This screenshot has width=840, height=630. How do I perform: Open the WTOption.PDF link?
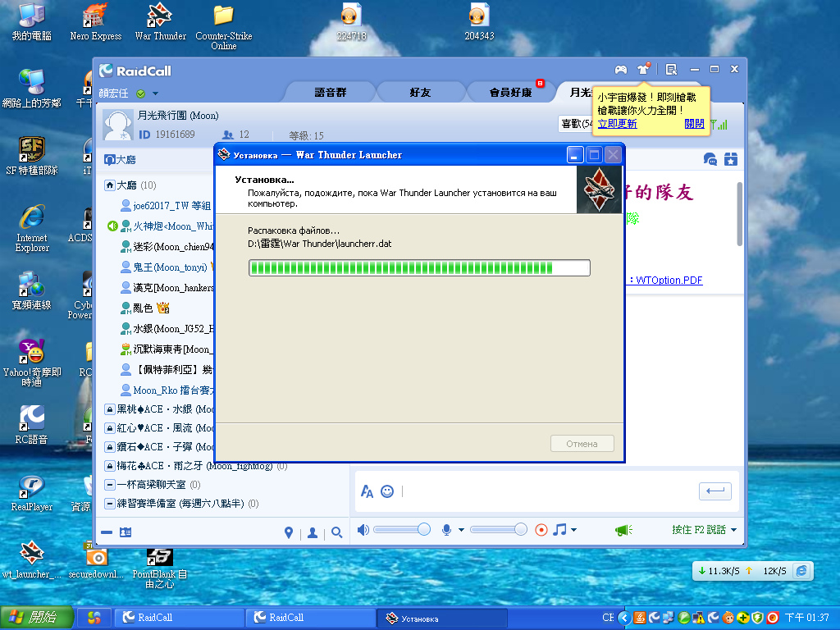click(x=669, y=281)
